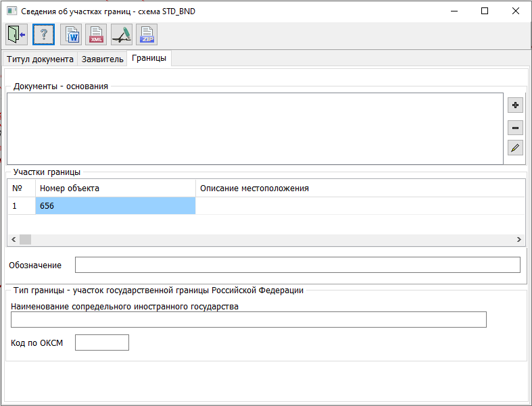
Task: Click the exit door icon in toolbar
Action: point(16,34)
